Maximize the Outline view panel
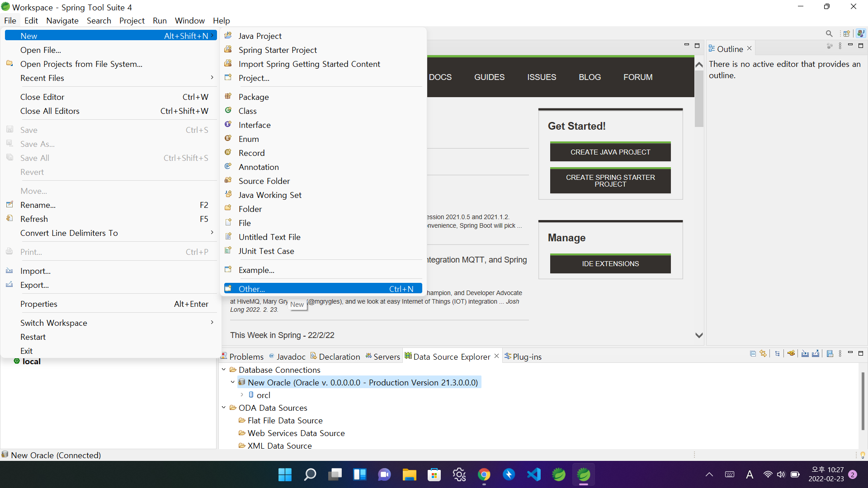 pos(861,46)
